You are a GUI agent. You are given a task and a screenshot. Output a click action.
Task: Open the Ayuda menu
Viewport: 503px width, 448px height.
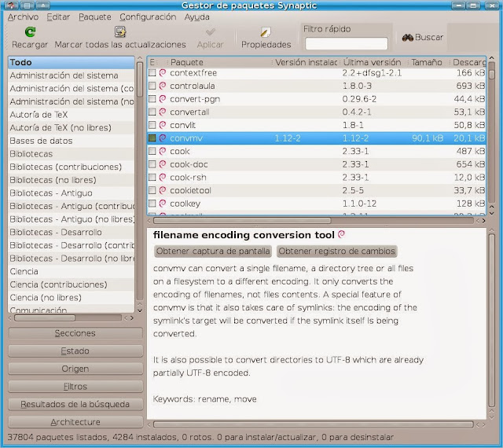(197, 17)
